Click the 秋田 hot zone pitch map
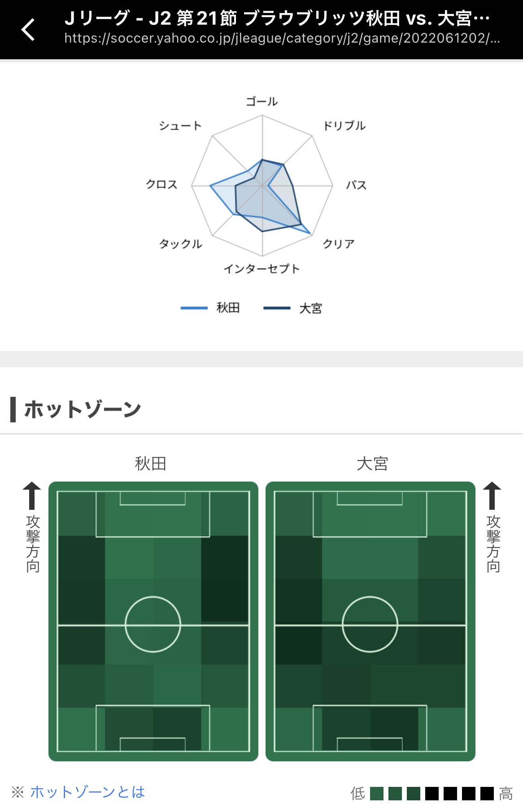The width and height of the screenshot is (523, 812). click(x=153, y=621)
